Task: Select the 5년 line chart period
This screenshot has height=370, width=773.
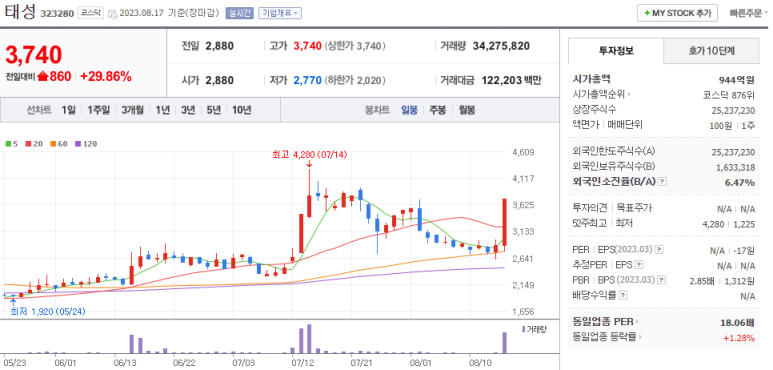Action: pyautogui.click(x=213, y=110)
